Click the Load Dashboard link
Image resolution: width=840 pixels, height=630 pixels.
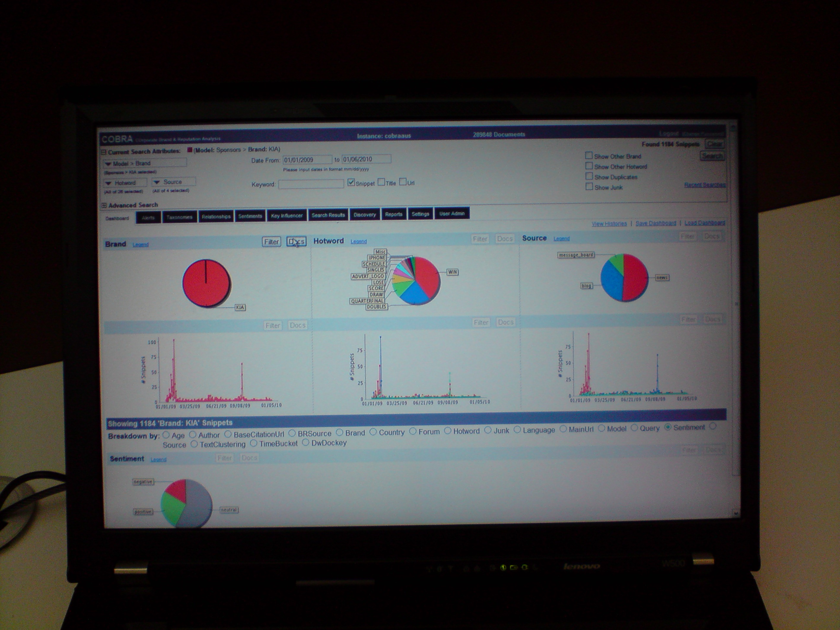coord(705,223)
